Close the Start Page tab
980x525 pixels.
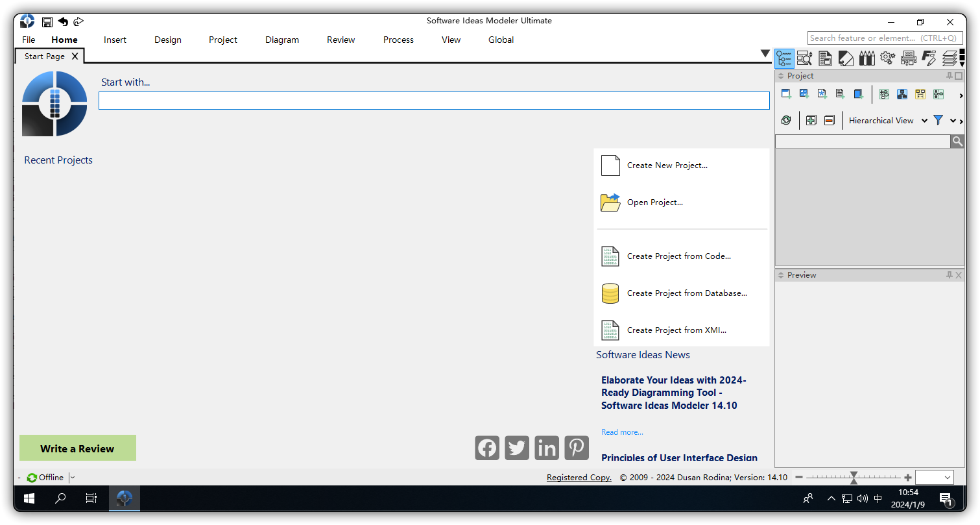75,56
